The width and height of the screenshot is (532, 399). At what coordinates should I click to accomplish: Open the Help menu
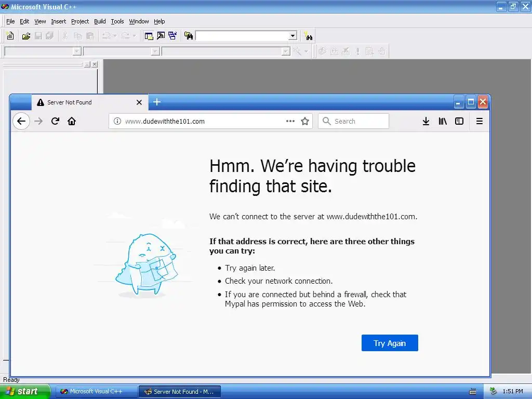click(159, 21)
